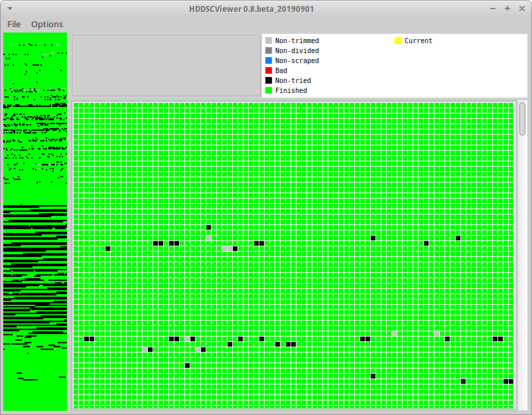This screenshot has width=532, height=415.
Task: Click the black Non-tried legend swatch
Action: [x=269, y=80]
